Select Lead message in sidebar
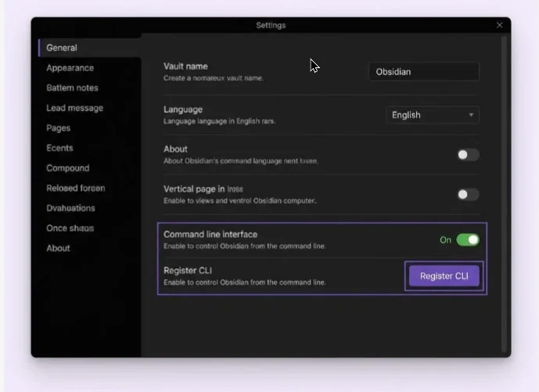 tap(75, 108)
